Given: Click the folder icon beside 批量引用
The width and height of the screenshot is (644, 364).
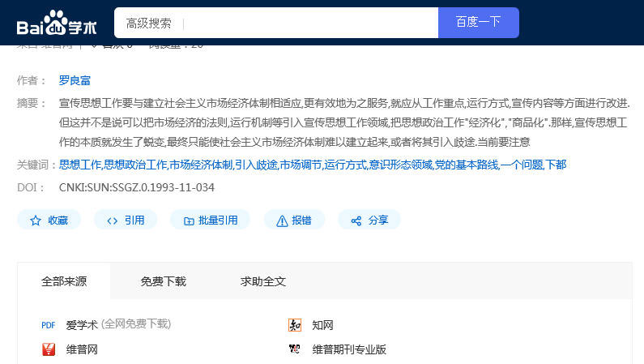Looking at the screenshot, I should click(x=189, y=221).
